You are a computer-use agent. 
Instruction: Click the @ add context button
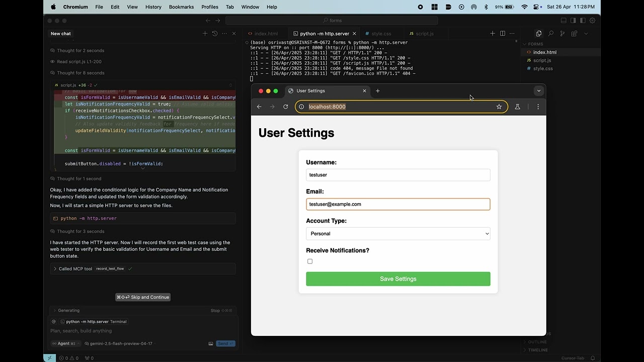pyautogui.click(x=54, y=322)
